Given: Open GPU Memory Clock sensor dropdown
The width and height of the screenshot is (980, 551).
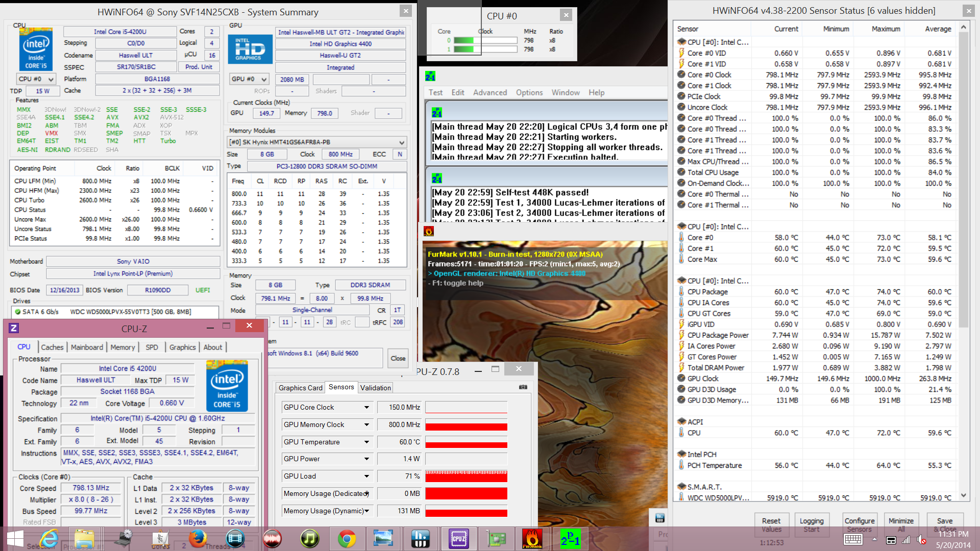Looking at the screenshot, I should [x=366, y=424].
